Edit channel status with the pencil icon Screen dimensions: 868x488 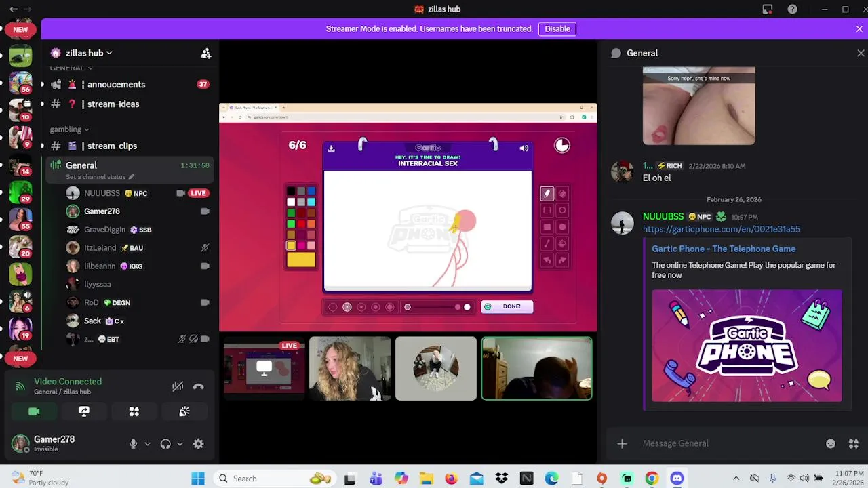[132, 177]
